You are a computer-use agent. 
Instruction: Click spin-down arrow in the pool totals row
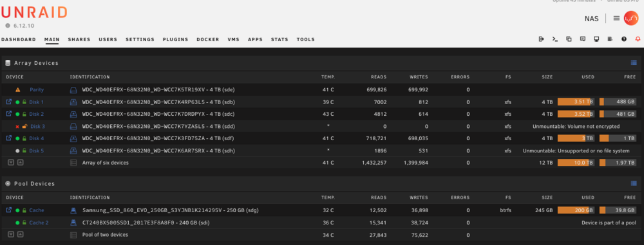(x=11, y=234)
